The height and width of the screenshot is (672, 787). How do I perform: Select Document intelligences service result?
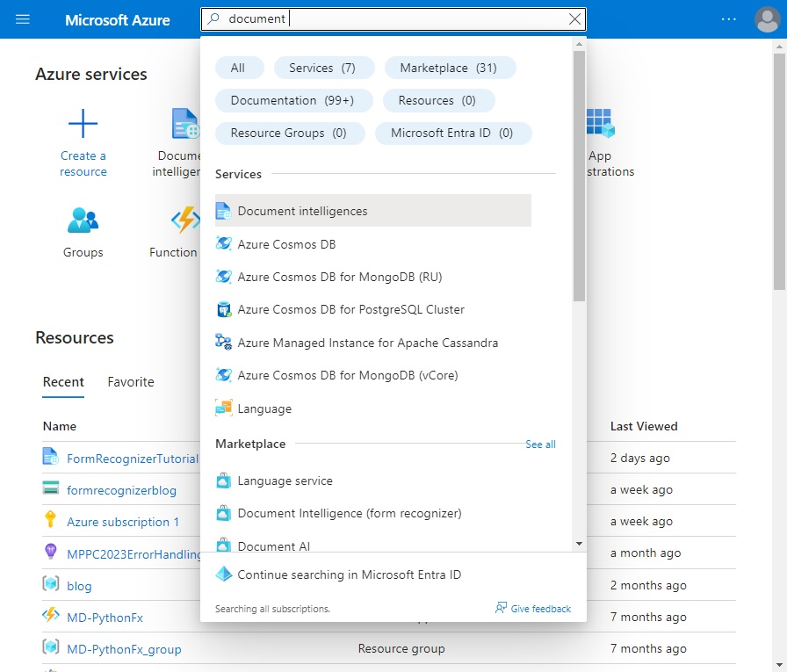[373, 211]
